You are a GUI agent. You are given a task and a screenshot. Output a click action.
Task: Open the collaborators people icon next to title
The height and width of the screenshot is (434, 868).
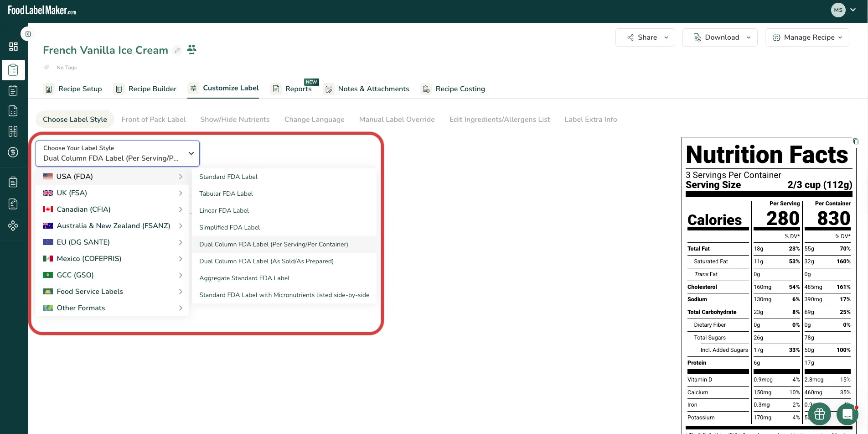click(192, 49)
